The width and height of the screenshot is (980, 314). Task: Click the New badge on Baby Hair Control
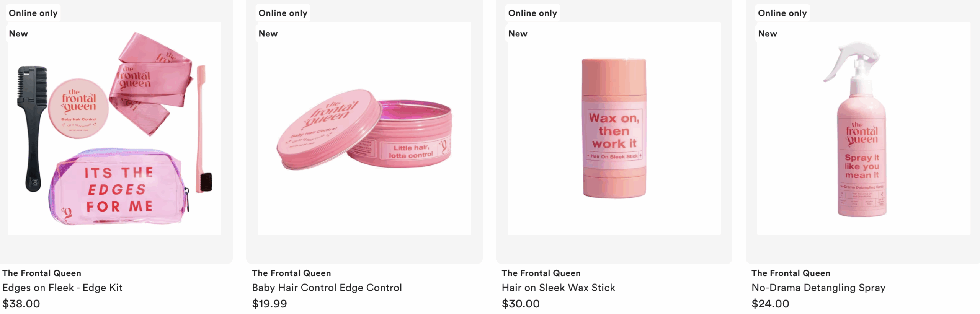tap(268, 34)
